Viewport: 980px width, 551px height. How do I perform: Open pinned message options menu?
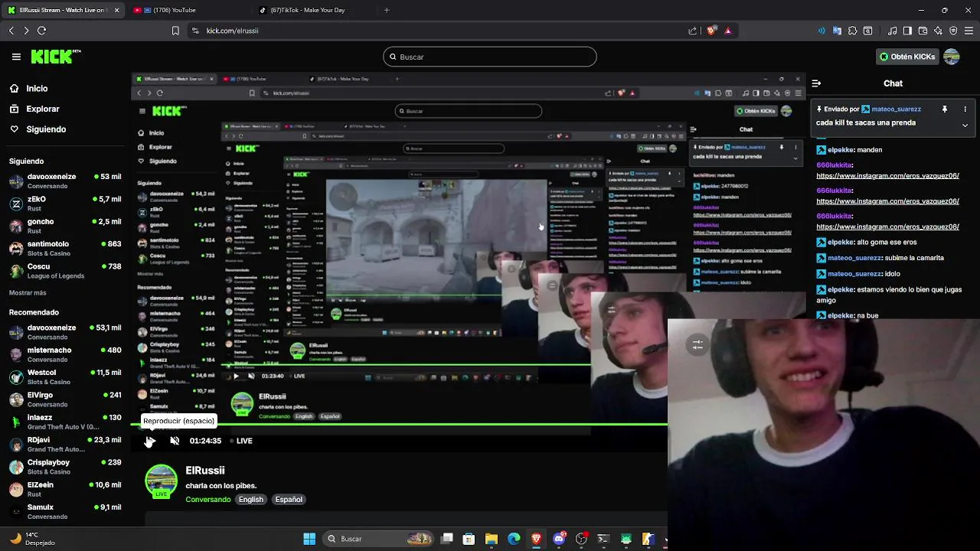(x=965, y=109)
